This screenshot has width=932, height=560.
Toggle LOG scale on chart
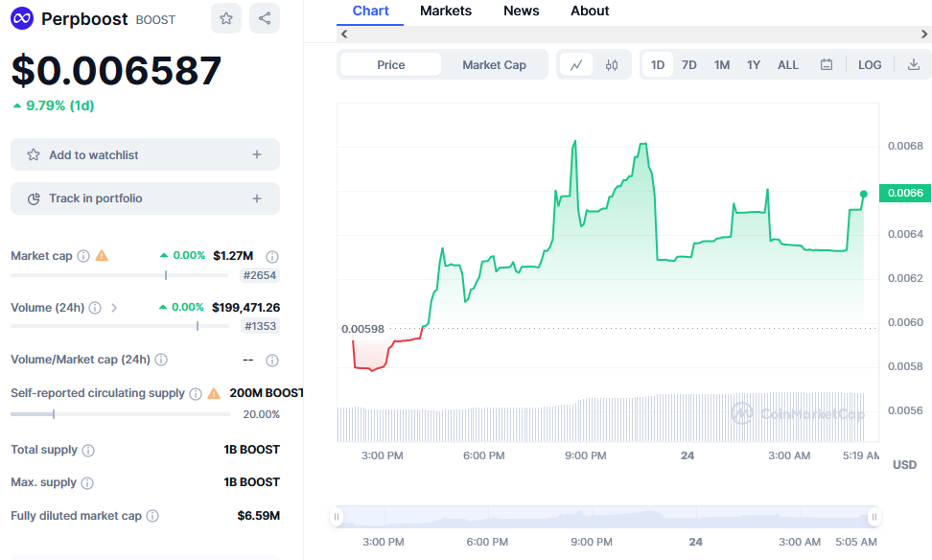click(x=870, y=65)
